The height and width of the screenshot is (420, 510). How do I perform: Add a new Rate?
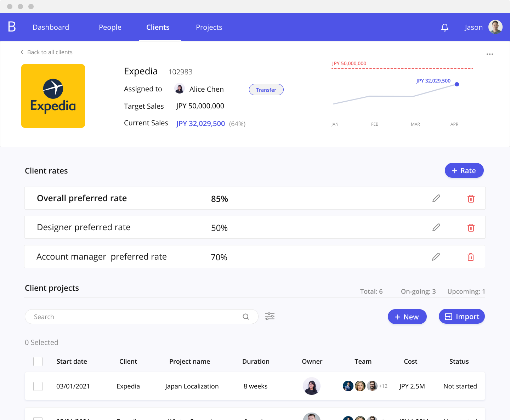click(x=464, y=170)
